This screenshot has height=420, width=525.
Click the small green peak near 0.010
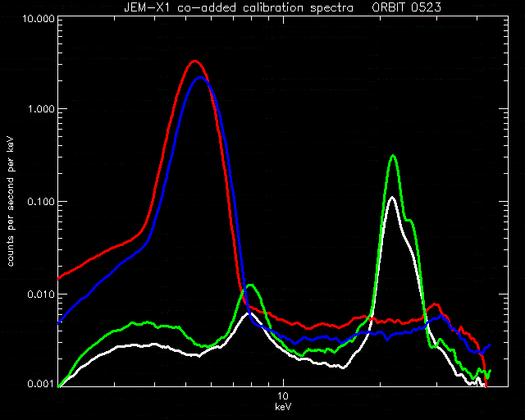(x=251, y=285)
